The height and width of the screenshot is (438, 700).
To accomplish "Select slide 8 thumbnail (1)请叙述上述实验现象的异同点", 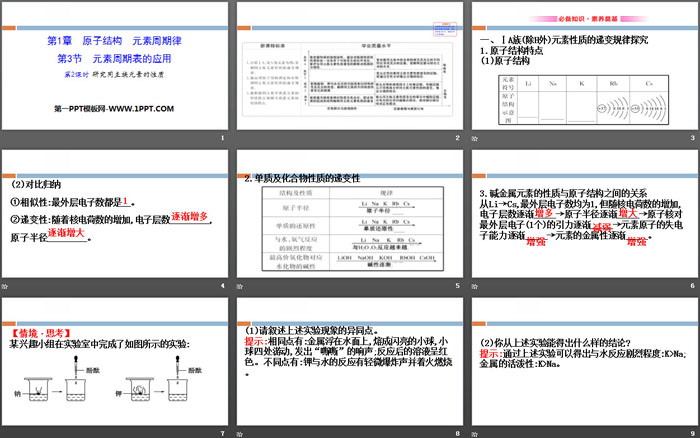I will tap(350, 362).
